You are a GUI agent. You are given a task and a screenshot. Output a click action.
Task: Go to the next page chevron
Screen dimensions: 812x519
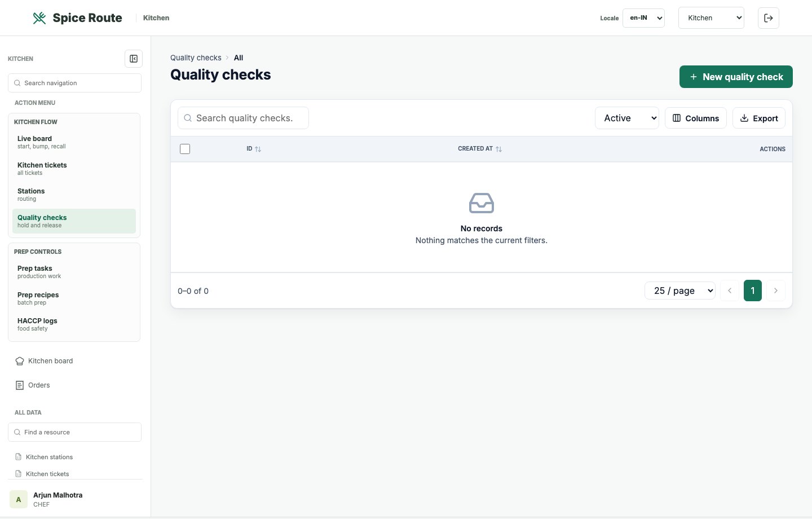776,291
